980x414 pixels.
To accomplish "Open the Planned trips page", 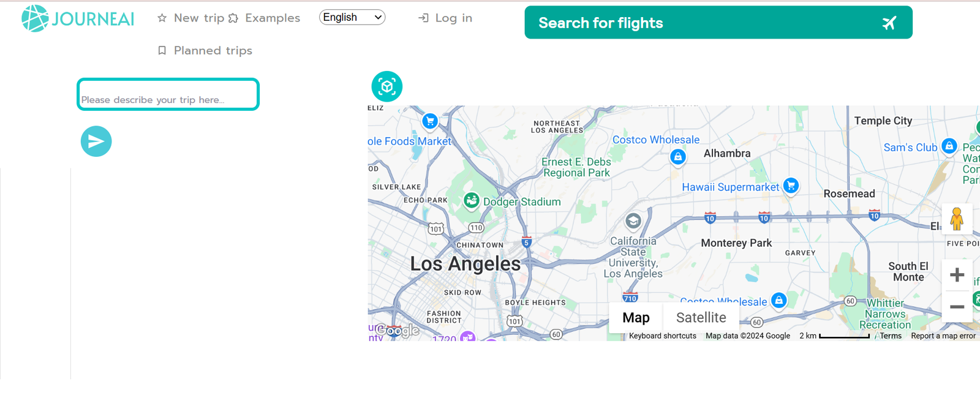I will (205, 51).
